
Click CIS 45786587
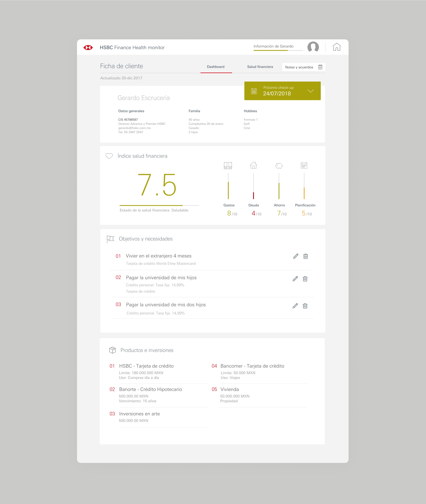click(x=128, y=120)
